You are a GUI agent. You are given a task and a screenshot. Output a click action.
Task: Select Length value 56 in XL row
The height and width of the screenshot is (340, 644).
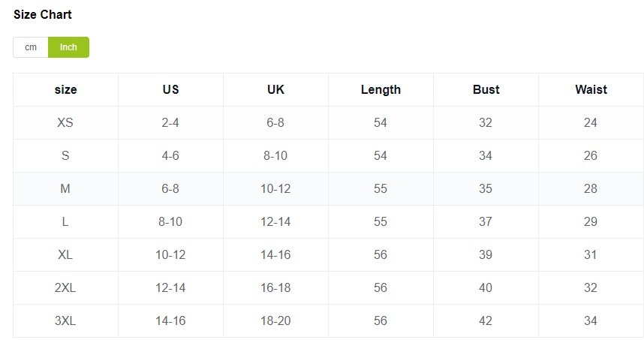(x=381, y=255)
